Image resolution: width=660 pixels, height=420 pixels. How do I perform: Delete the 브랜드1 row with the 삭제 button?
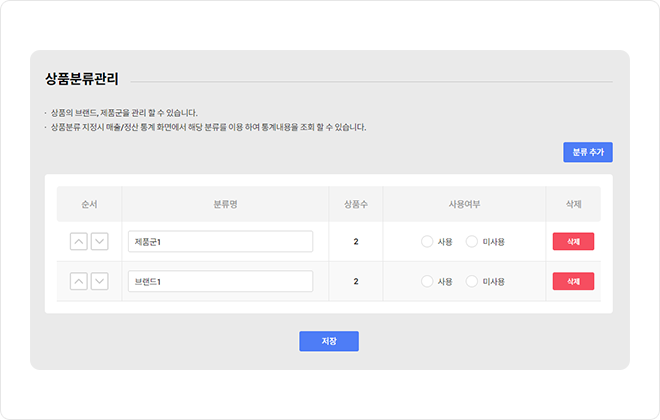(x=573, y=281)
